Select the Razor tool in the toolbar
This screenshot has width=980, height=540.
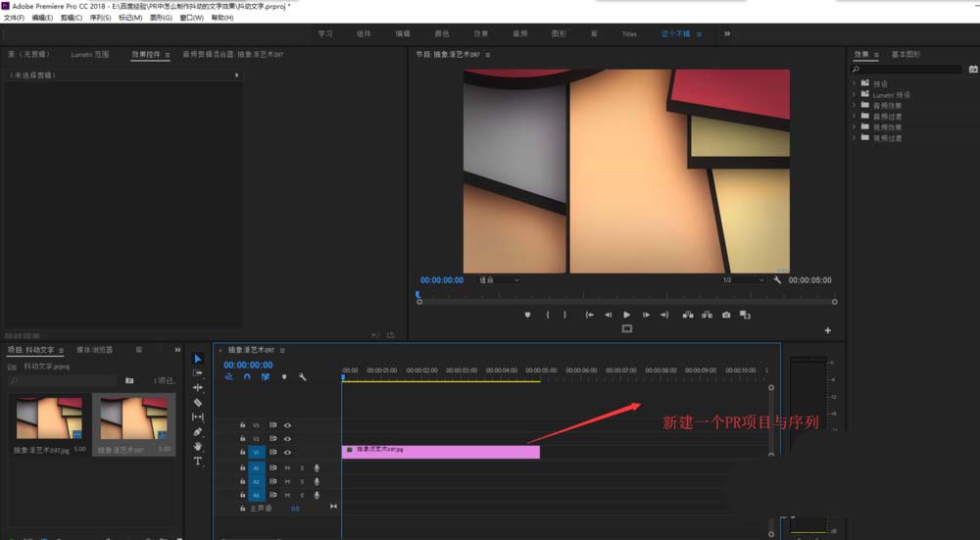[198, 402]
